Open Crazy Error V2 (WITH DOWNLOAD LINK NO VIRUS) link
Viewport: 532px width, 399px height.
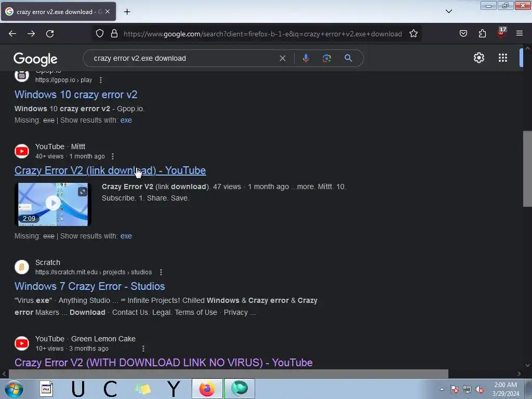pyautogui.click(x=163, y=363)
